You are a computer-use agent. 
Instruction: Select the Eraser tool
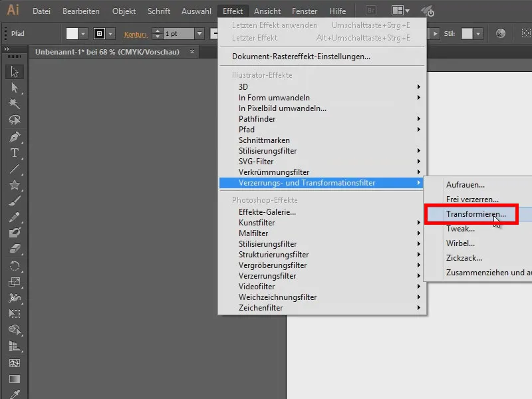[x=14, y=249]
